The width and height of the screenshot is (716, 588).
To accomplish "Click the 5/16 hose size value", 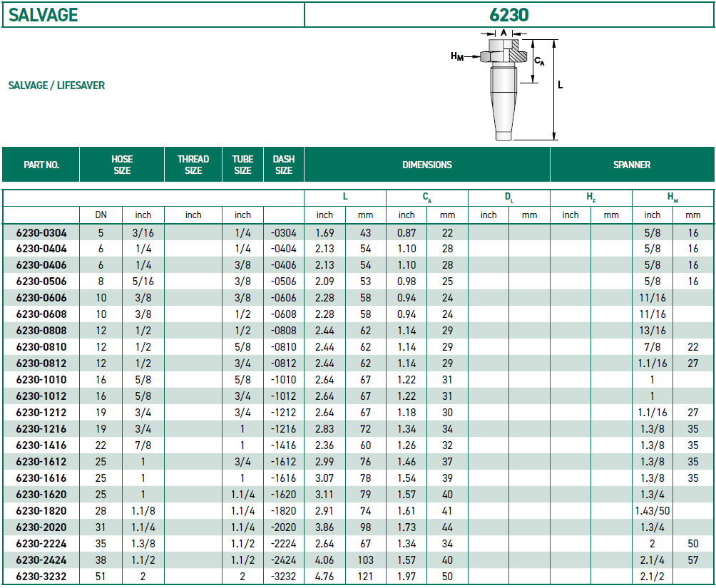I will click(143, 282).
